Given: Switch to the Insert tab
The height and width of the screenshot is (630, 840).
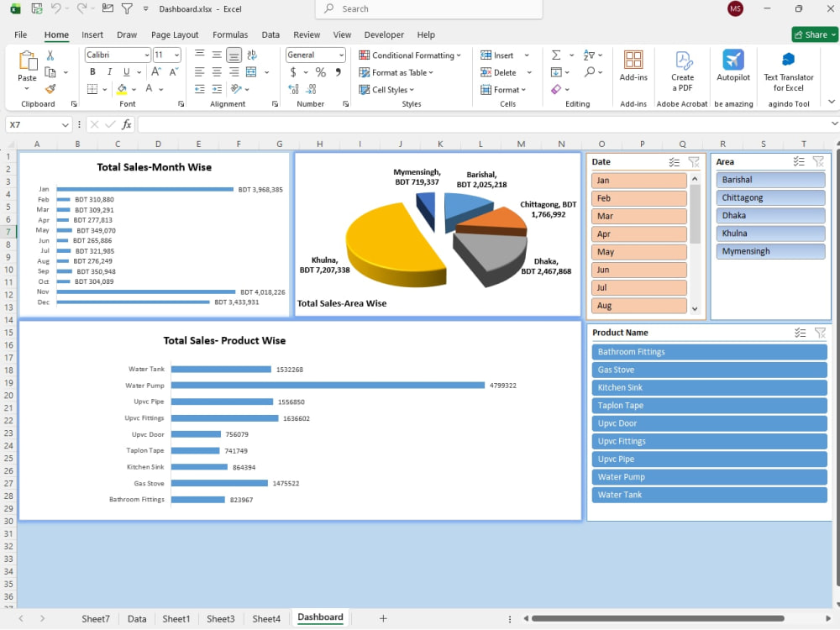Looking at the screenshot, I should (x=92, y=34).
